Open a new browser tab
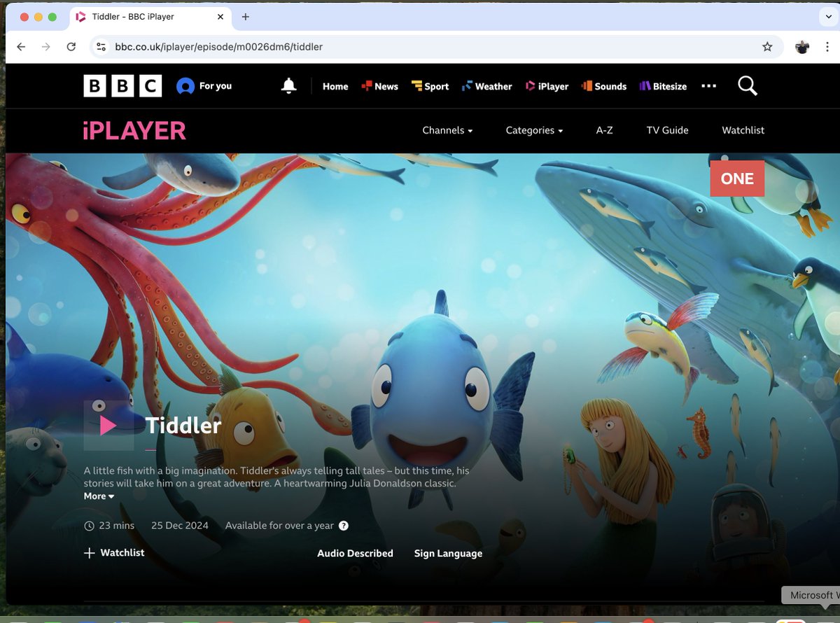 coord(245,17)
